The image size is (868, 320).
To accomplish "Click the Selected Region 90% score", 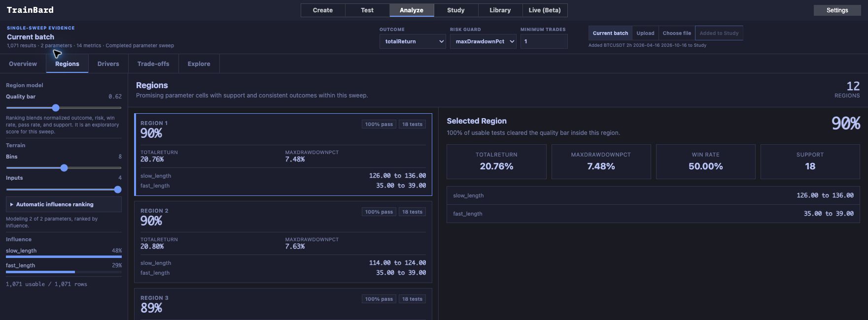I will click(846, 123).
